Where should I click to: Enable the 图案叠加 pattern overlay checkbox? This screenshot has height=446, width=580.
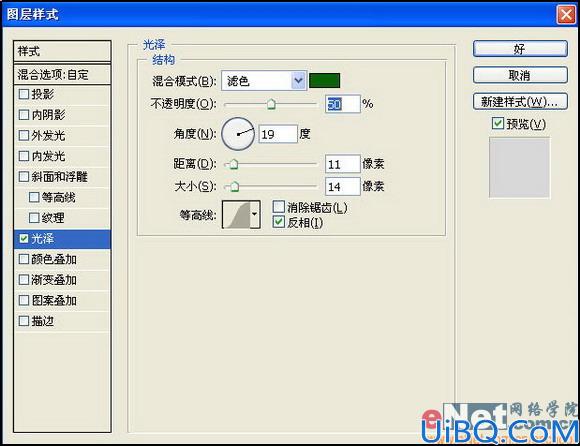[x=24, y=300]
